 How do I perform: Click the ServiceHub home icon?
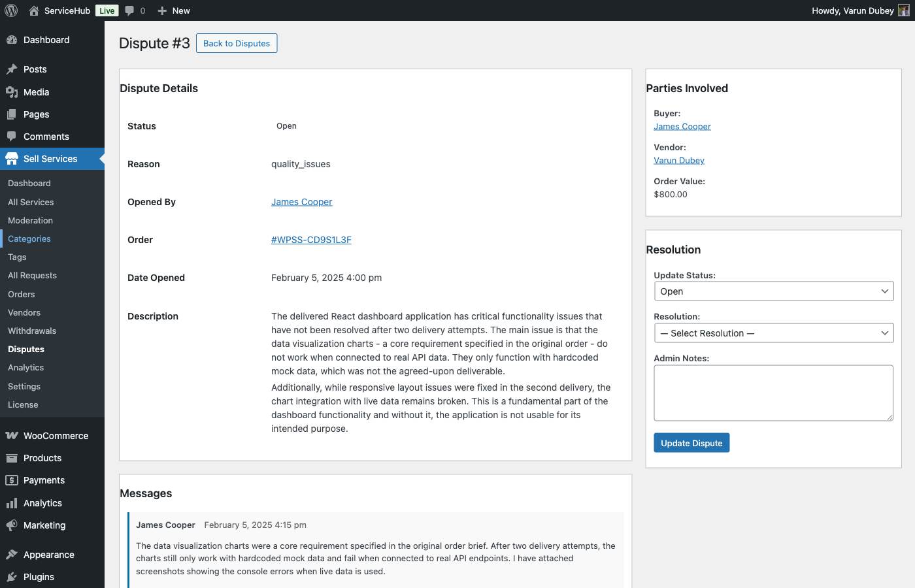tap(34, 10)
